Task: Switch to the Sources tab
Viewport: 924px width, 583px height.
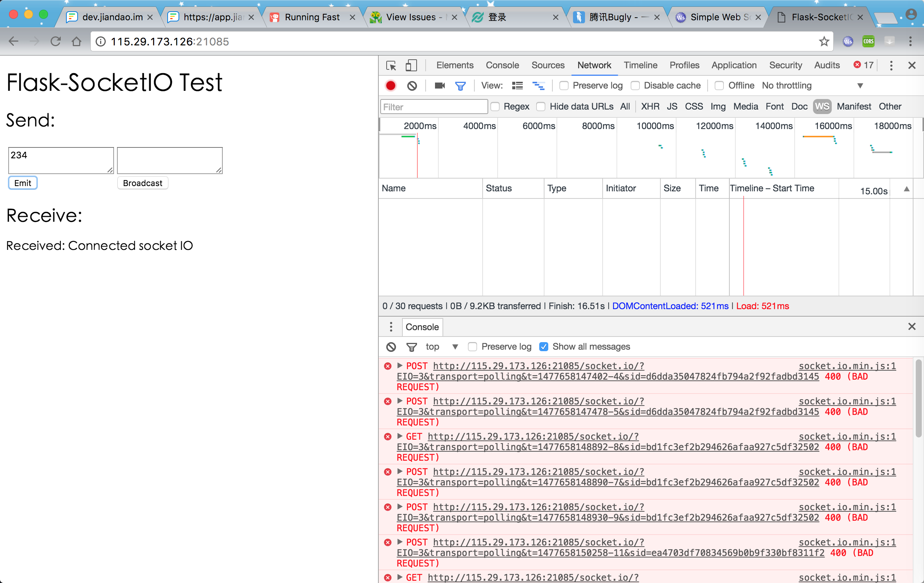Action: click(x=547, y=65)
